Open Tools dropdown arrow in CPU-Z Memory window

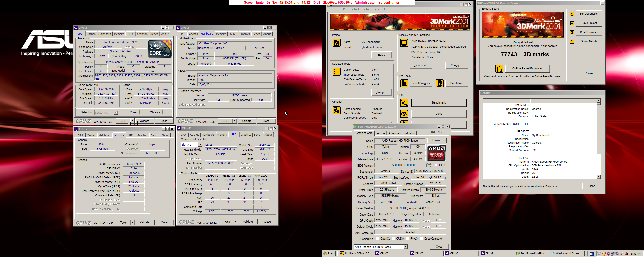click(x=132, y=222)
